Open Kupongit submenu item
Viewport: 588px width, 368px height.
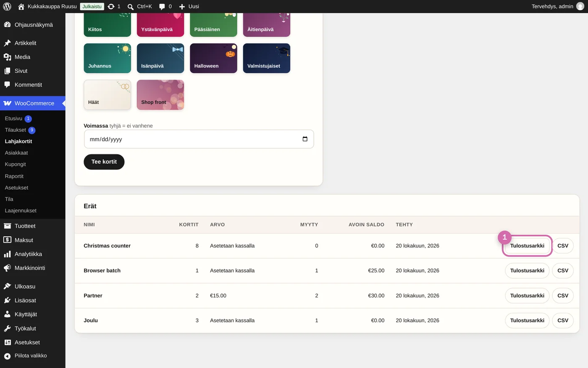coord(16,164)
